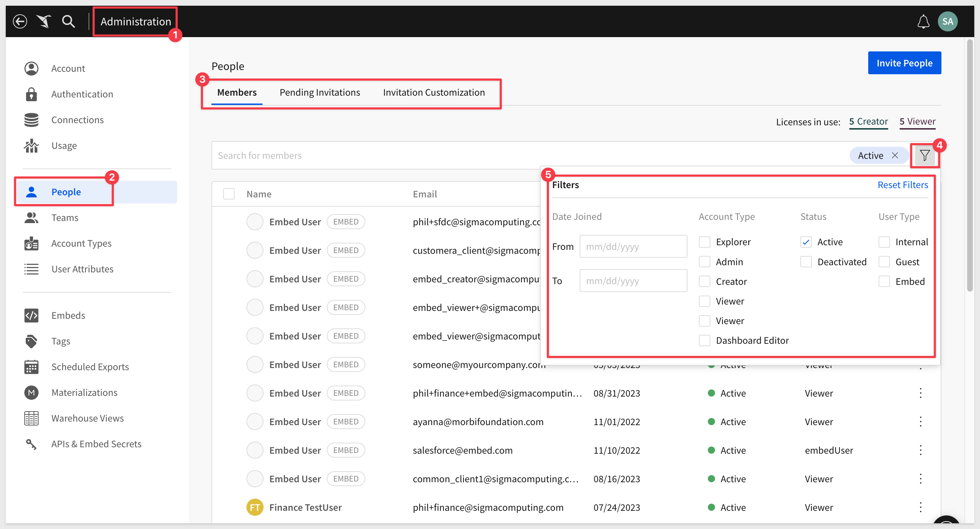This screenshot has height=529, width=980.
Task: Click the Warehouse Views table icon
Action: [31, 418]
